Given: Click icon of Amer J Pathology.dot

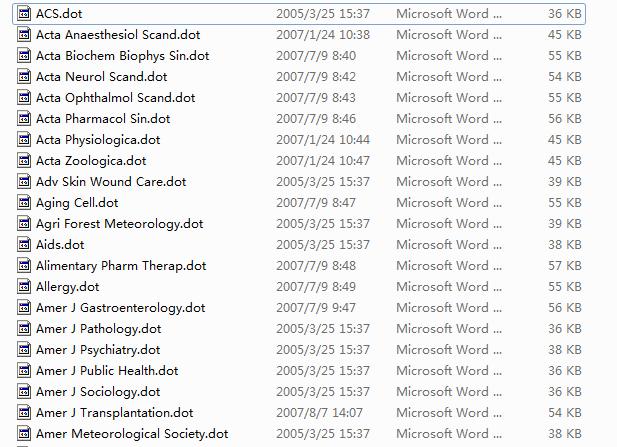Looking at the screenshot, I should click(x=24, y=329).
